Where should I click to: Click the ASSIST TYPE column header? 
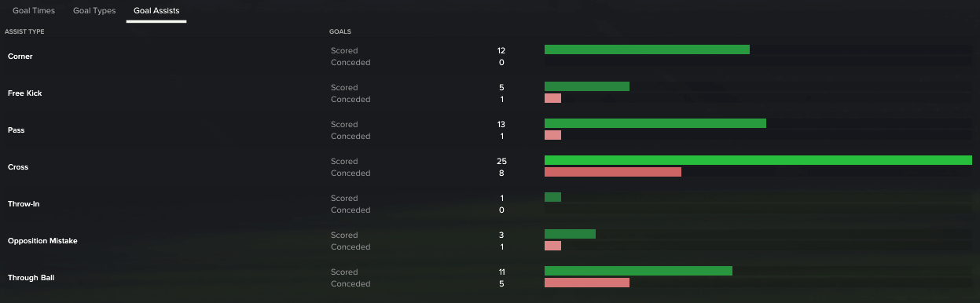point(24,31)
